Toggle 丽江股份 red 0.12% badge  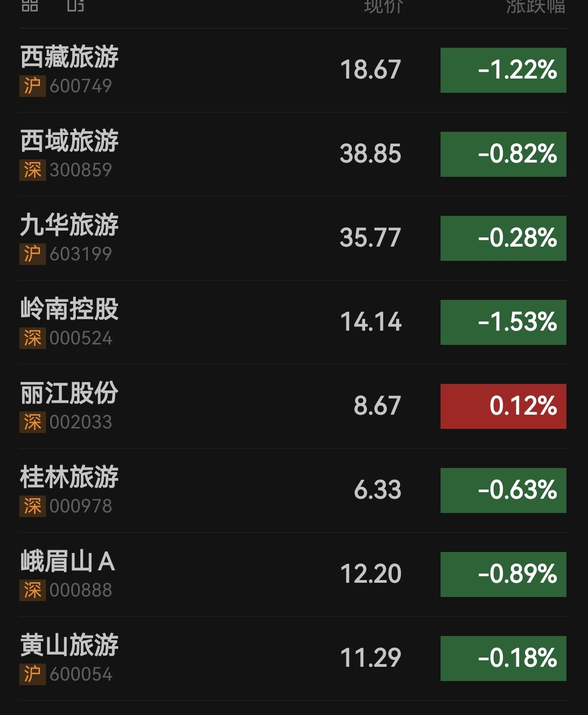503,406
